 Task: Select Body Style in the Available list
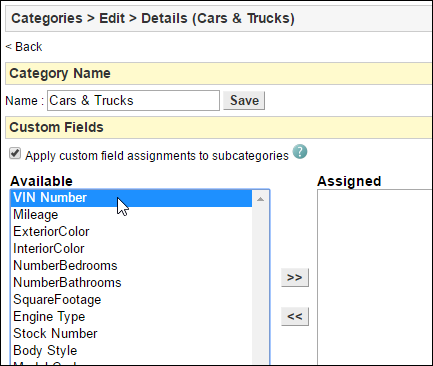[x=132, y=351]
